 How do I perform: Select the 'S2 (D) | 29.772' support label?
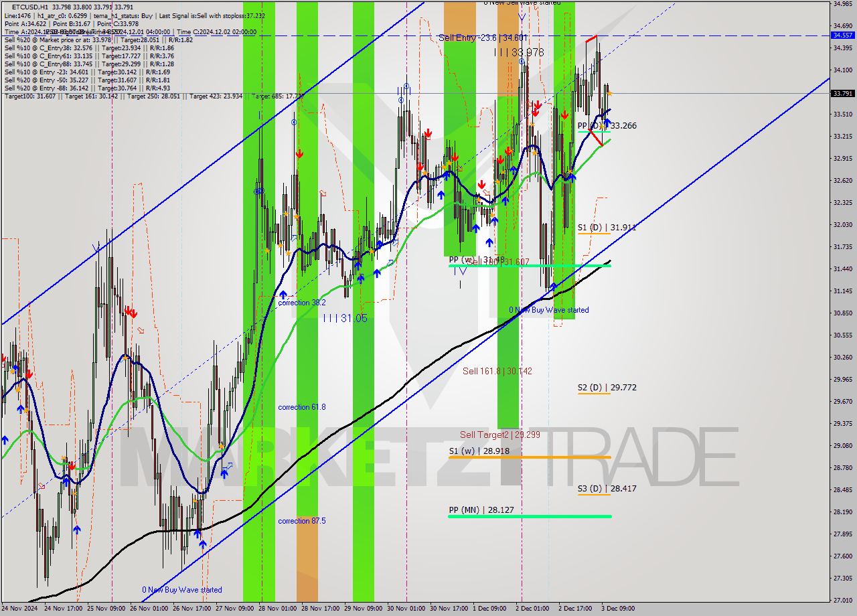[x=607, y=388]
